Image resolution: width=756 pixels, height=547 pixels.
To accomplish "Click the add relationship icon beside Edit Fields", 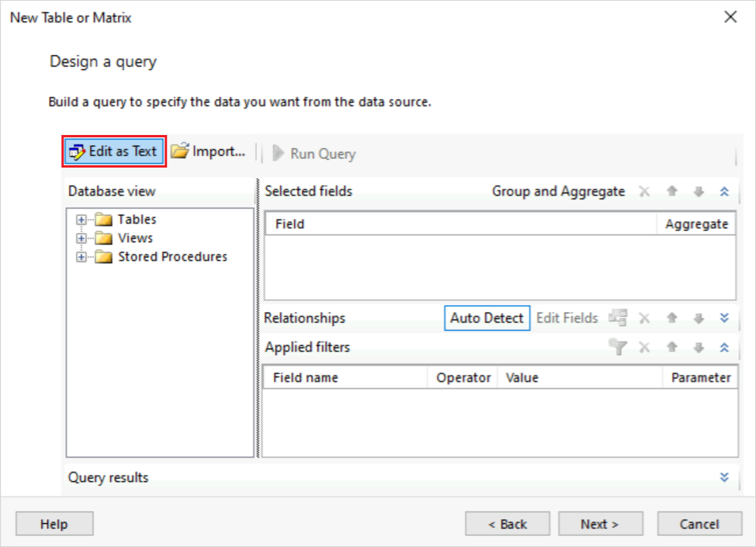I will 618,317.
